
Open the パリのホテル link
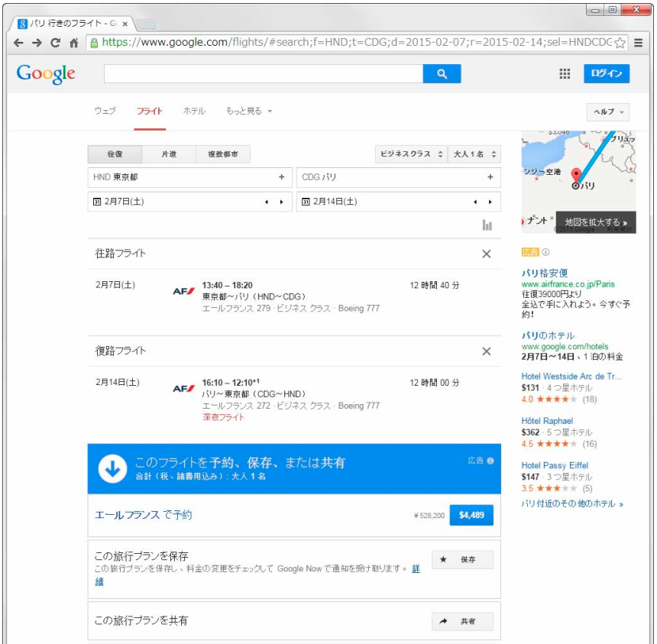tap(548, 335)
